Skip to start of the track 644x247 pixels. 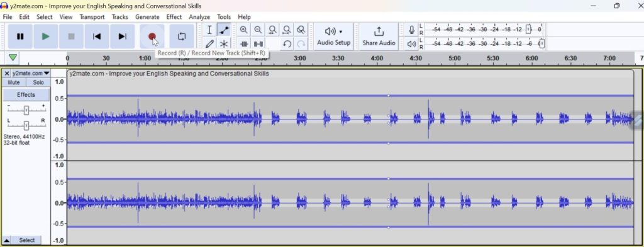[x=96, y=36]
